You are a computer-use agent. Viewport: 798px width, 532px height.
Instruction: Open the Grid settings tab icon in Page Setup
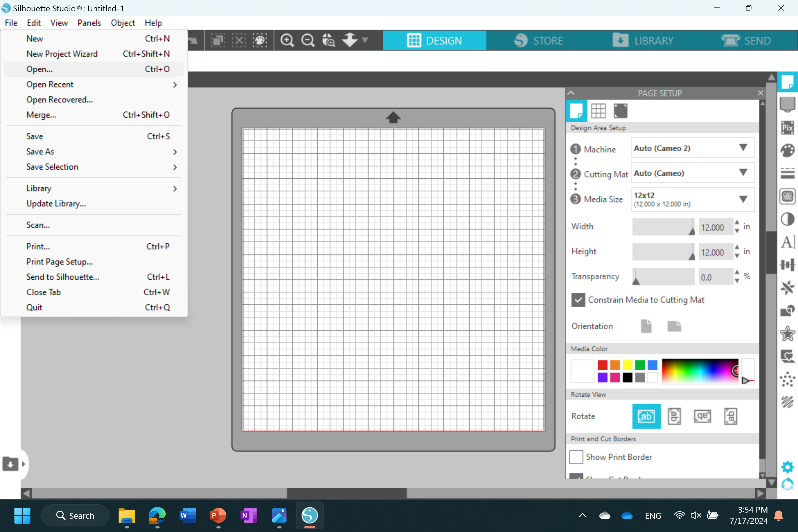click(x=598, y=111)
